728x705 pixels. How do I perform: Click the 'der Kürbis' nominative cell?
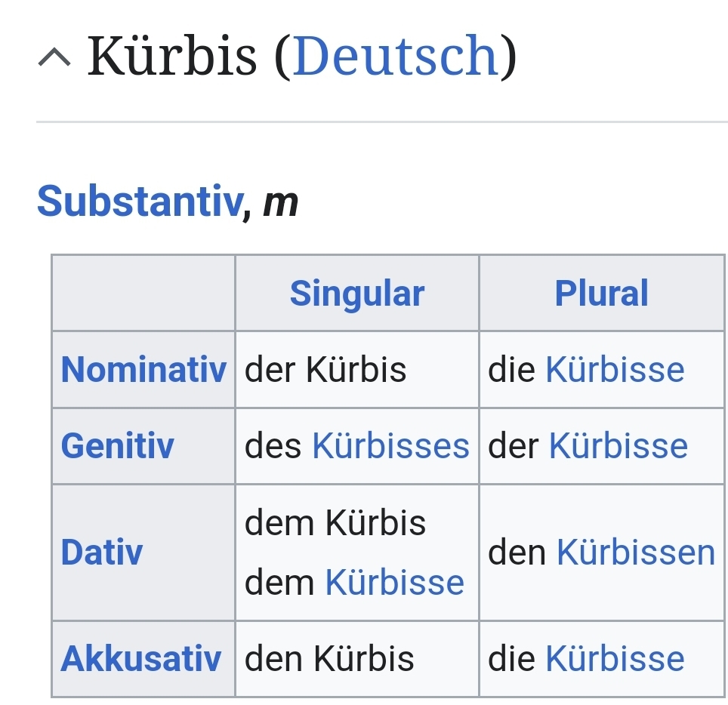coord(325,370)
